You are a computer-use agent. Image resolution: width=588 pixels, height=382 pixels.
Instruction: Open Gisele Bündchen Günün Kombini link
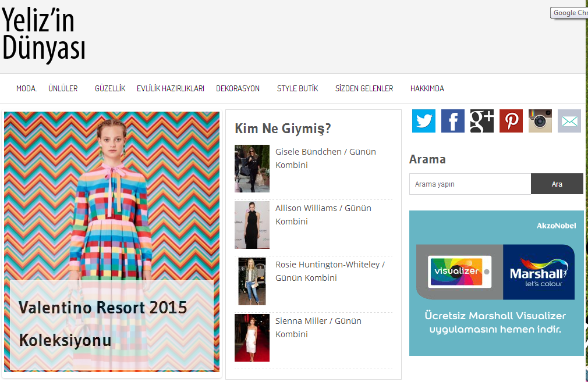point(325,158)
